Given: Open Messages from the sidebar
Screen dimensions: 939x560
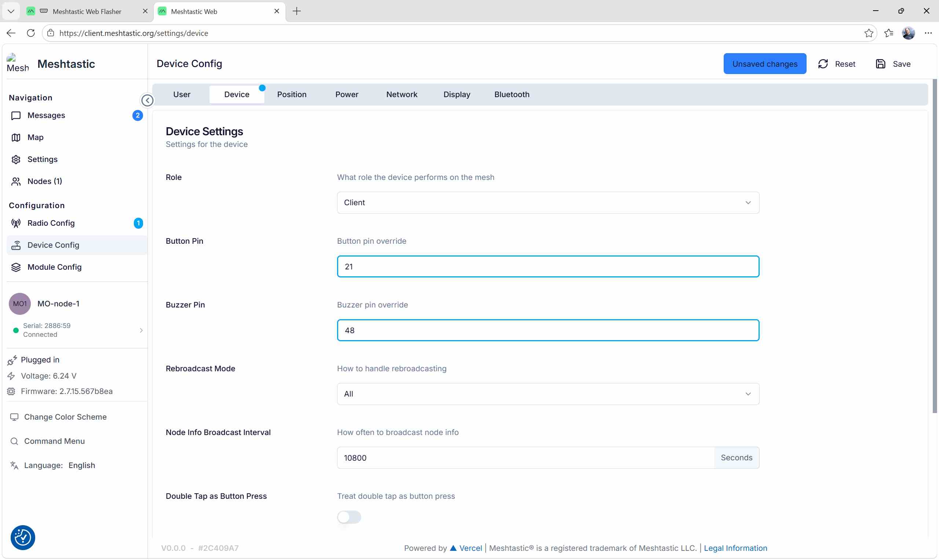Looking at the screenshot, I should click(x=46, y=115).
